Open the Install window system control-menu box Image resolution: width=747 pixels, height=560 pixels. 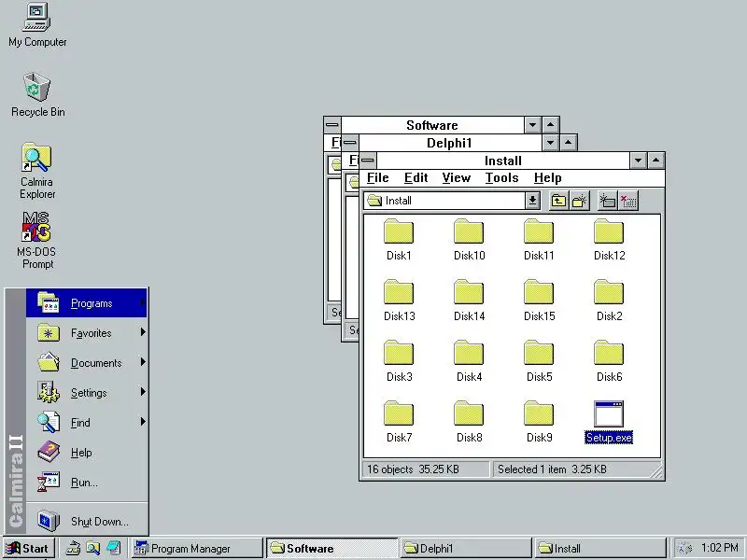click(x=368, y=161)
